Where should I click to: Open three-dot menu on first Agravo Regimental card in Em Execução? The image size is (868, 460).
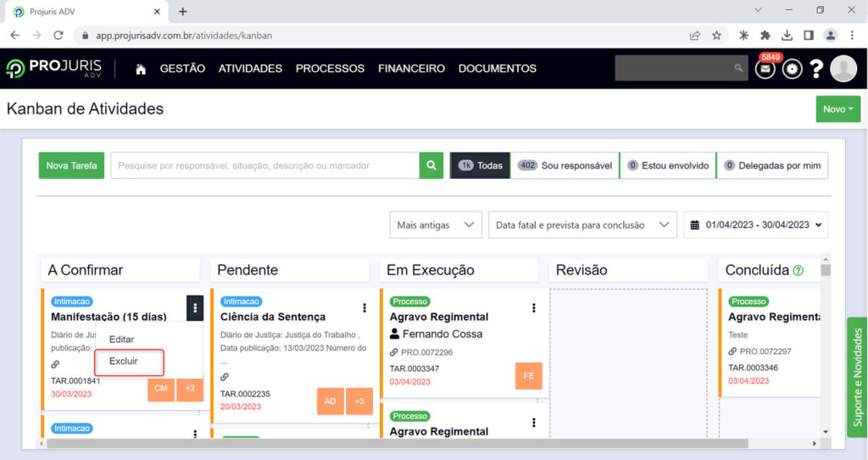pyautogui.click(x=534, y=308)
